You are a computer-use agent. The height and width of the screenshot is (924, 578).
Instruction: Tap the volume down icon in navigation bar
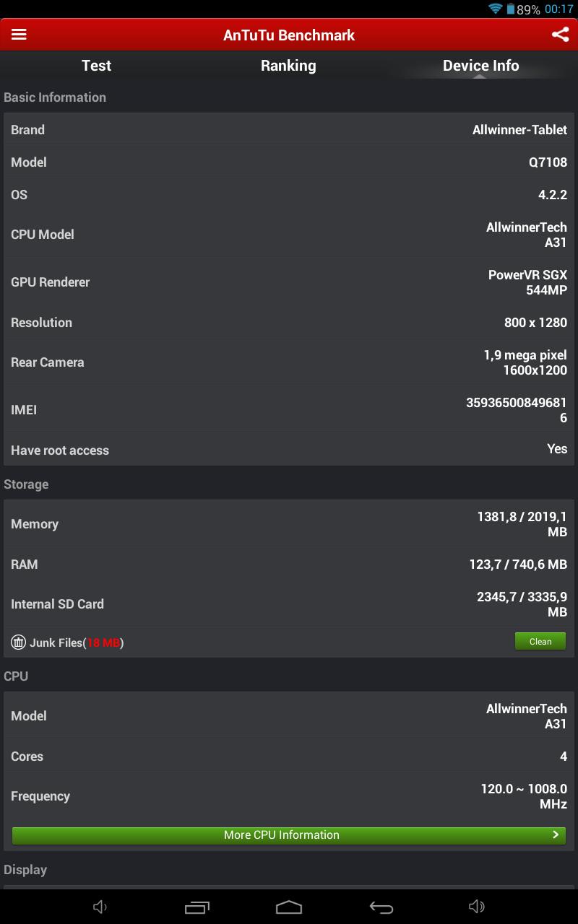[100, 907]
